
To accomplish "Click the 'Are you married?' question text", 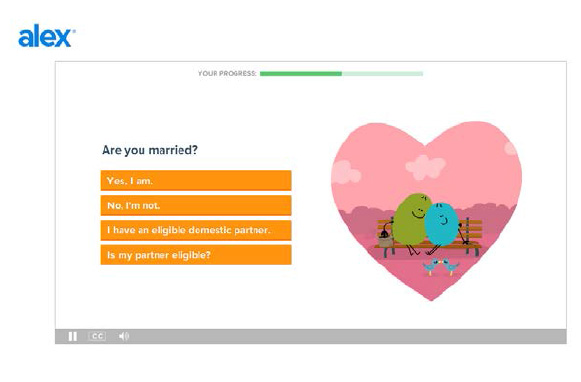I will click(x=150, y=150).
